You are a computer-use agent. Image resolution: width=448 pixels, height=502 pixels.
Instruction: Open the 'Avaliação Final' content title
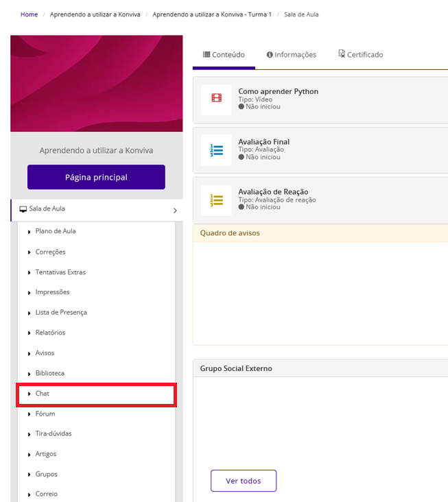(x=263, y=142)
